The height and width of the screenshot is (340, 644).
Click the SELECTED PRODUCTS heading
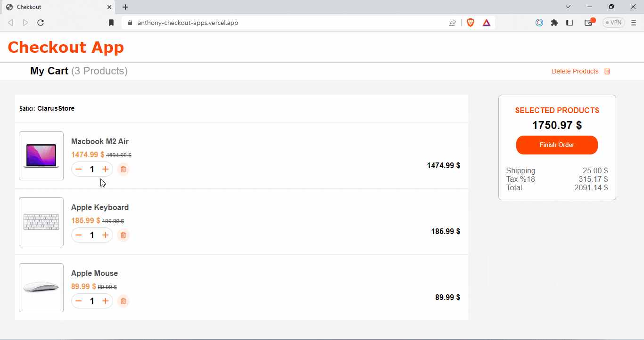tap(557, 110)
